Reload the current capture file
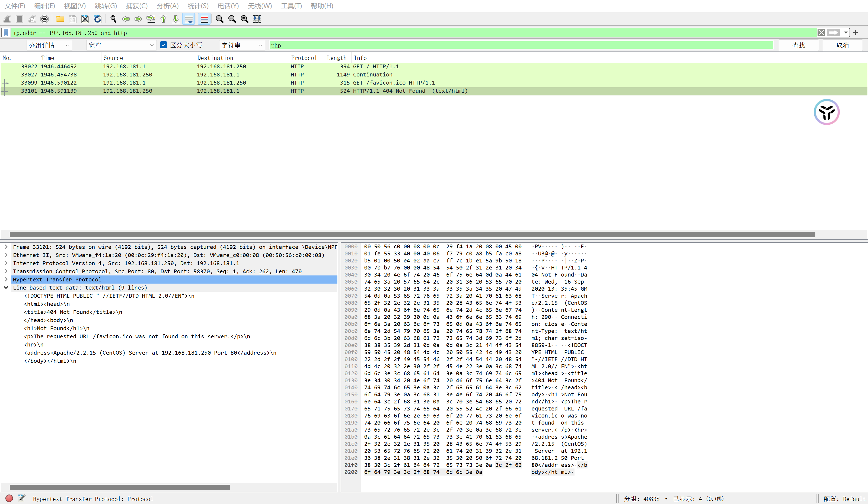Screen dimensions: 868x504 [97, 19]
